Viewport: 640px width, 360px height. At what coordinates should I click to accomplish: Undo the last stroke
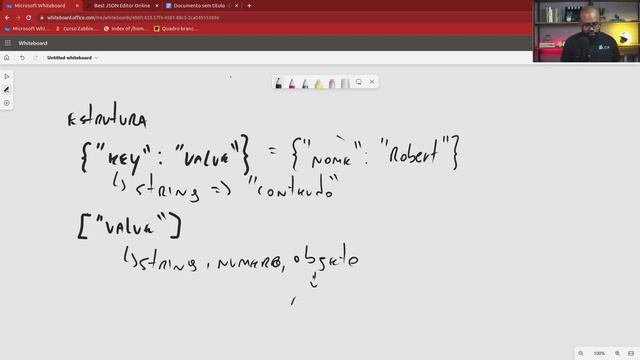pyautogui.click(x=22, y=58)
